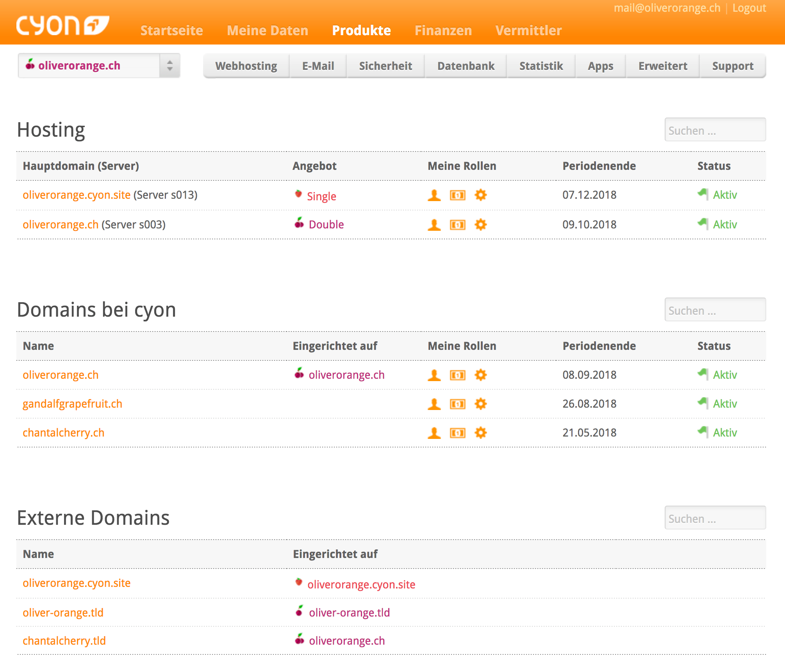Open Meine Daten in top navigation
This screenshot has height=672, width=785.
(x=268, y=30)
